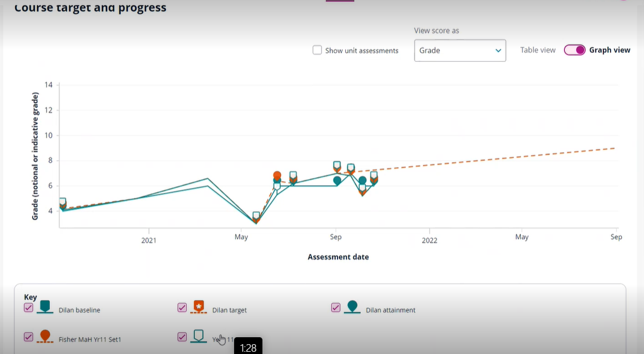Click the shield marker at the September peak

tap(336, 165)
